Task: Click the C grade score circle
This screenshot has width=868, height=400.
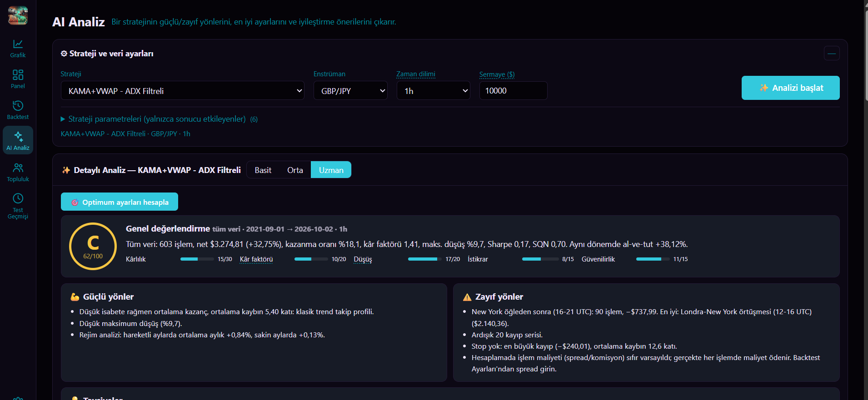Action: pos(93,246)
